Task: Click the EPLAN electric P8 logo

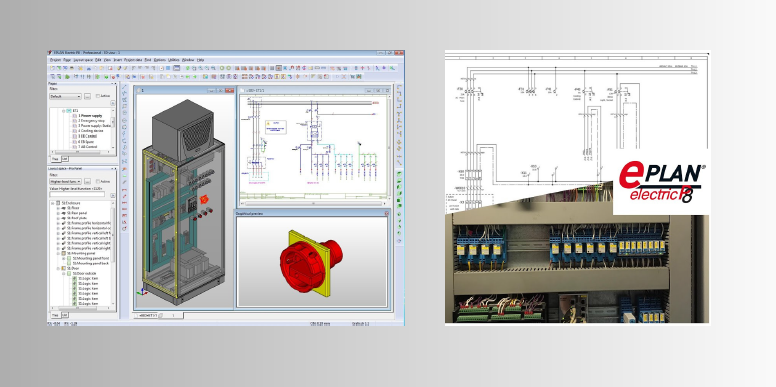Action: (x=662, y=182)
